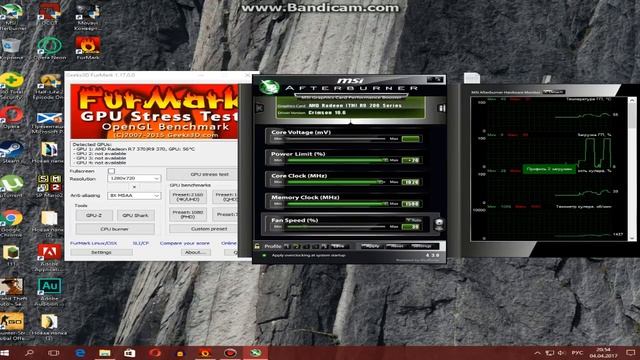The image size is (640, 360).
Task: Click the Apply button in Afterburner
Action: pyautogui.click(x=372, y=246)
